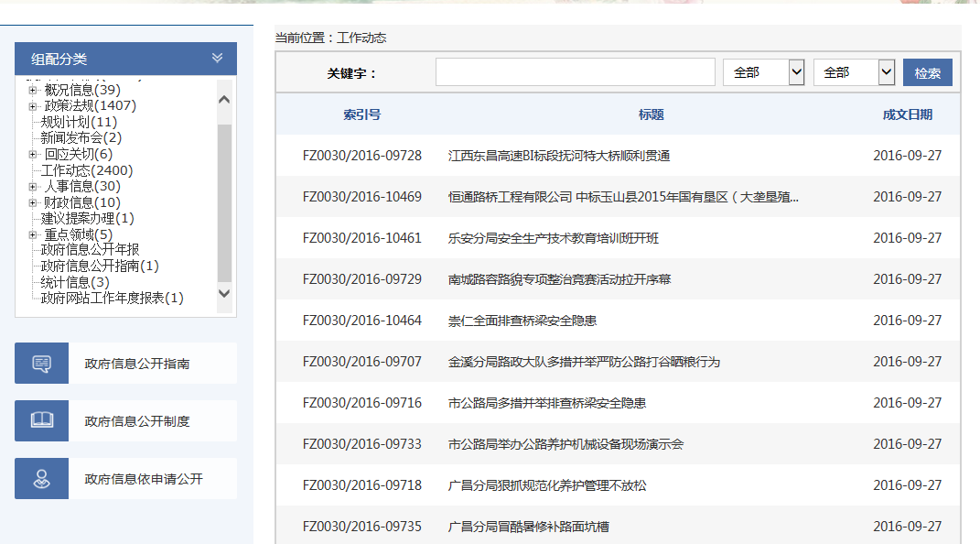Open the 政府信息依申请公开 sidebar link
The width and height of the screenshot is (980, 544).
[144, 479]
